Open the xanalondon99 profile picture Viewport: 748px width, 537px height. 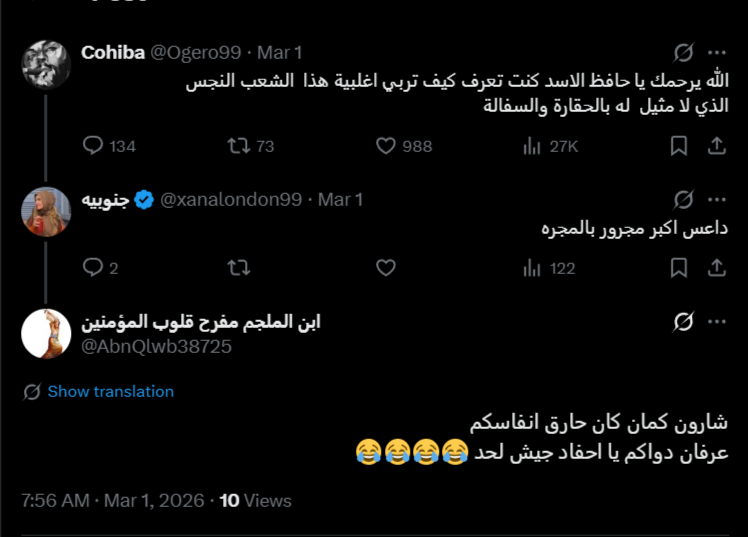[x=46, y=211]
